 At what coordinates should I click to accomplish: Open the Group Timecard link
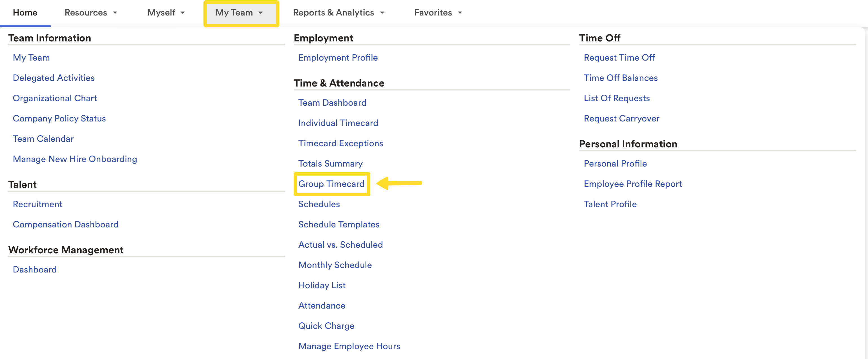click(331, 184)
